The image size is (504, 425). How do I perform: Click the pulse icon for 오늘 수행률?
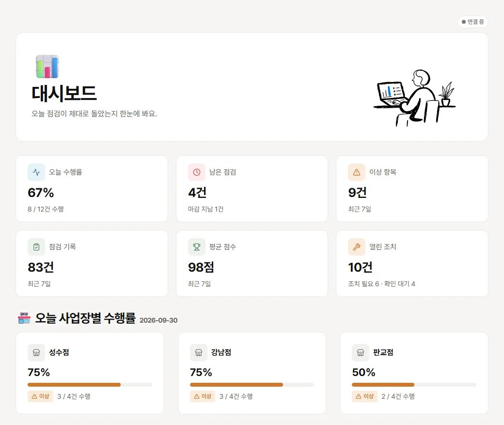coord(36,172)
